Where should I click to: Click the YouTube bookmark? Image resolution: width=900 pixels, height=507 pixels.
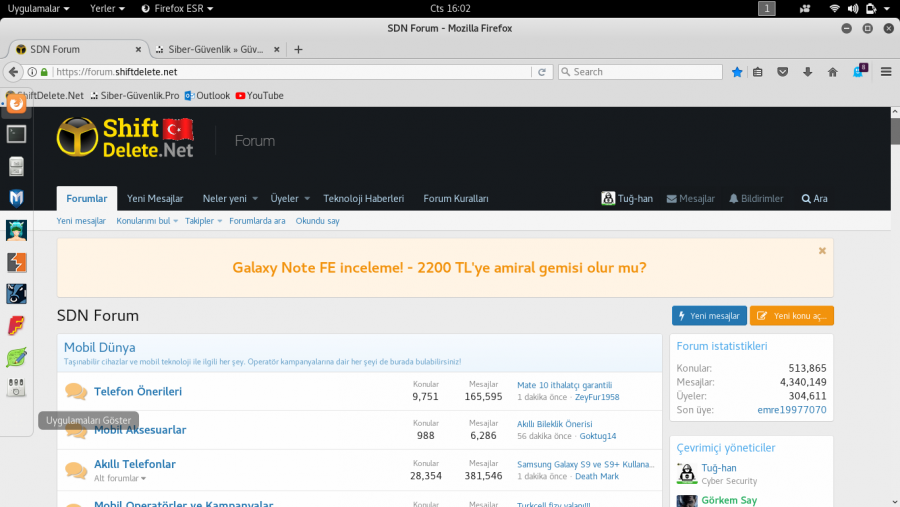click(259, 96)
